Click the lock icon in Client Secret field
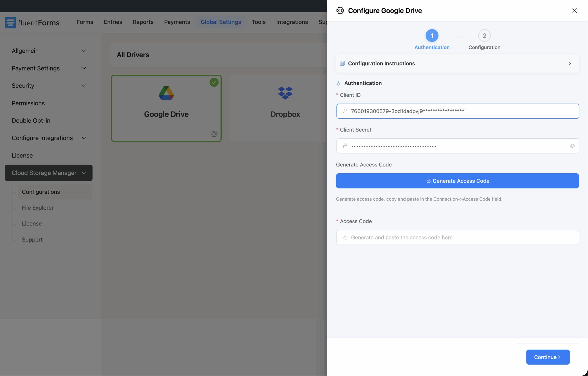588x376 pixels. pyautogui.click(x=345, y=146)
